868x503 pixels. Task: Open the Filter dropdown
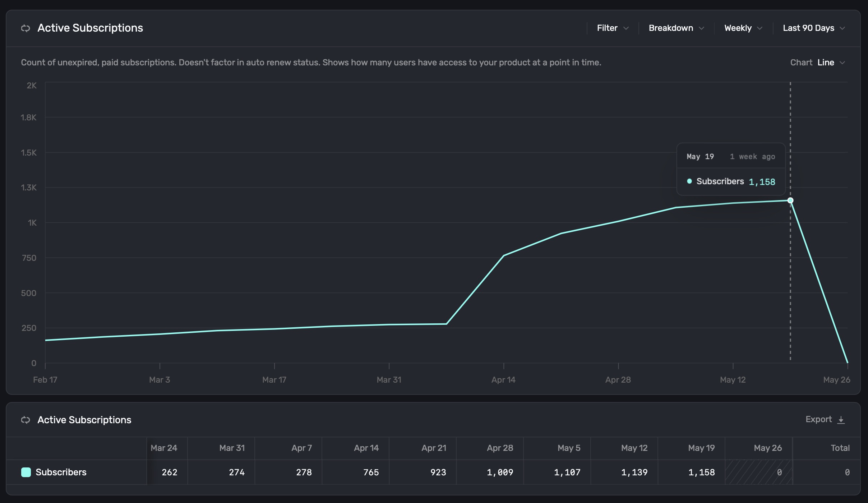tap(613, 28)
